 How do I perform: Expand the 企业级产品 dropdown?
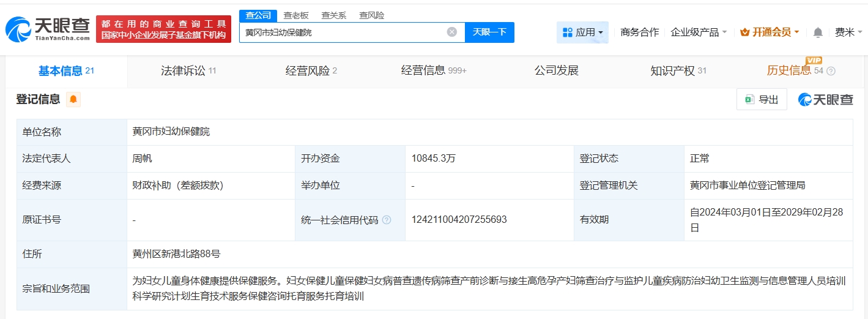[x=699, y=32]
